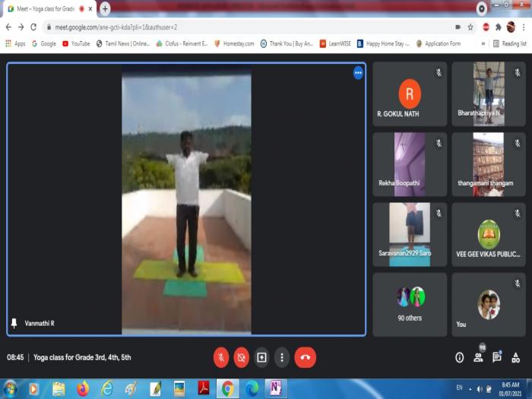
Task: Open the options button on Vanmathi R's video
Action: (x=358, y=73)
